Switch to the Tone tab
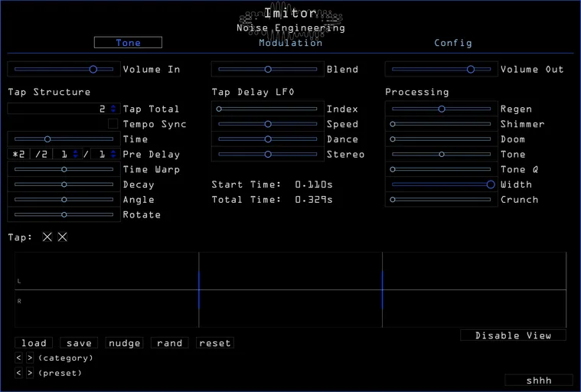Image resolution: width=581 pixels, height=392 pixels. click(x=128, y=43)
